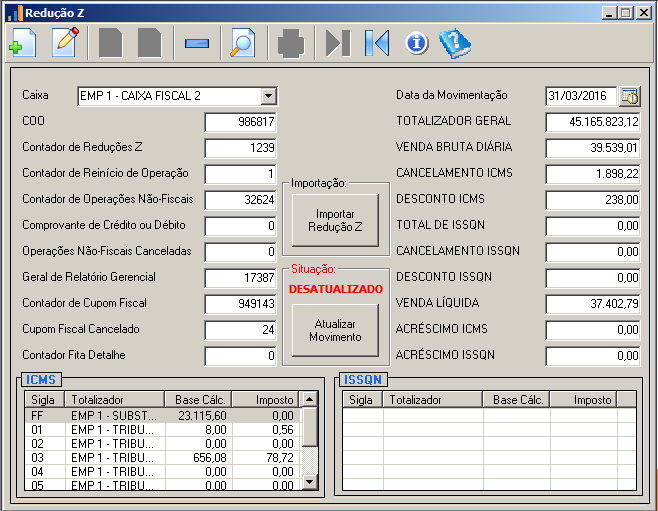Screen dimensions: 658x511
Task: Click the TOTALIZADOR GERAL value field
Action: coord(593,122)
